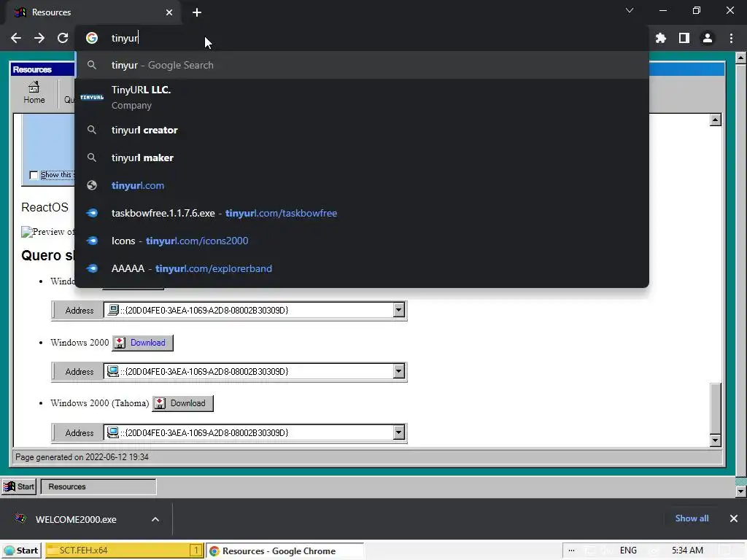Click the ReactOS heading text
Screen dimensions: 747x560
click(44, 207)
